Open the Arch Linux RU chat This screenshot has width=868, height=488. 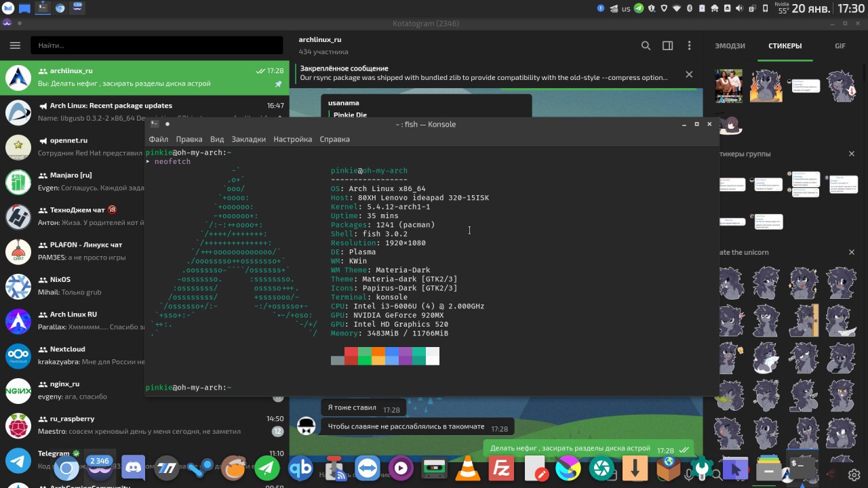click(x=72, y=321)
